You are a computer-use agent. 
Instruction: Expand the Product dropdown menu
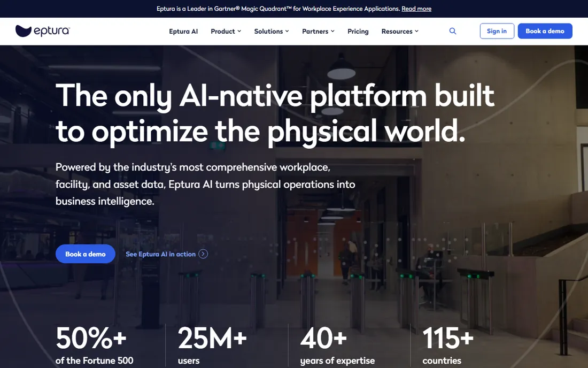(x=226, y=31)
